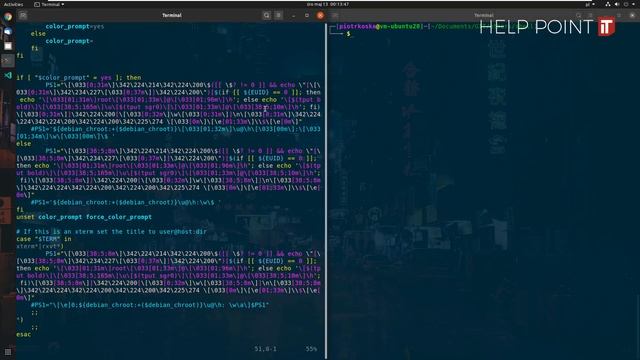The image size is (640, 360).
Task: Click the comment 'If this is an xterm' line
Action: click(111, 231)
